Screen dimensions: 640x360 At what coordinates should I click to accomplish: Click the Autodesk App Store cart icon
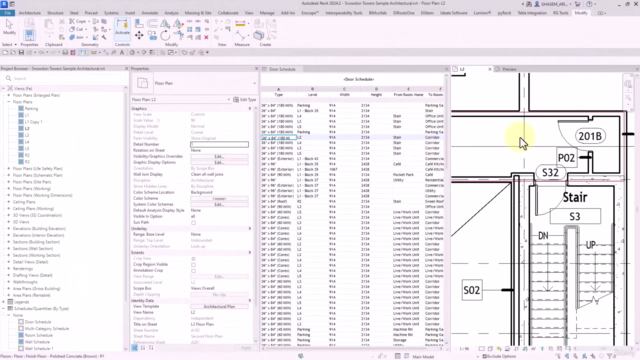tap(578, 4)
